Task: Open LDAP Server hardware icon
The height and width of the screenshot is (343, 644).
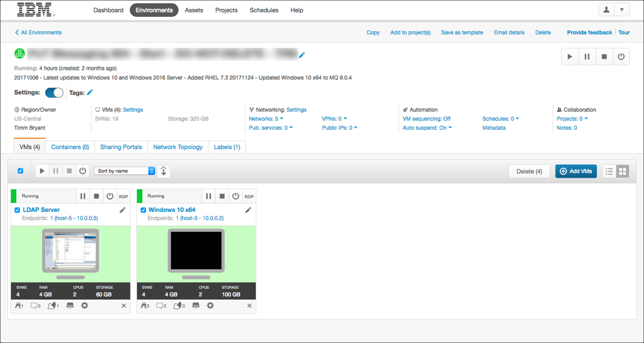Action: pyautogui.click(x=70, y=306)
